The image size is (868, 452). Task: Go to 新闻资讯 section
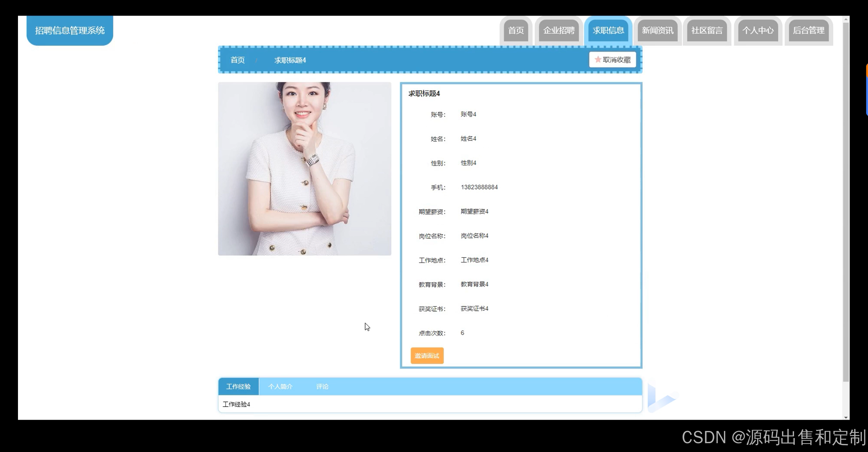point(657,31)
